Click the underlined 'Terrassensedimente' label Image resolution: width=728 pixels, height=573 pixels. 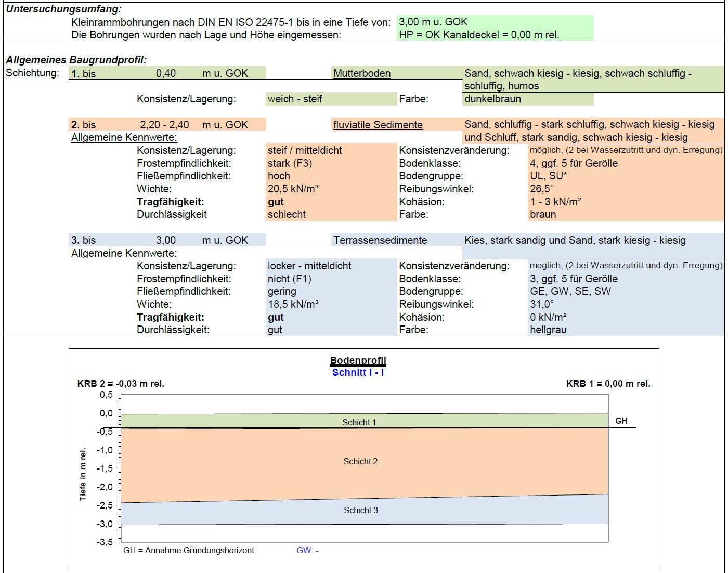coord(380,240)
